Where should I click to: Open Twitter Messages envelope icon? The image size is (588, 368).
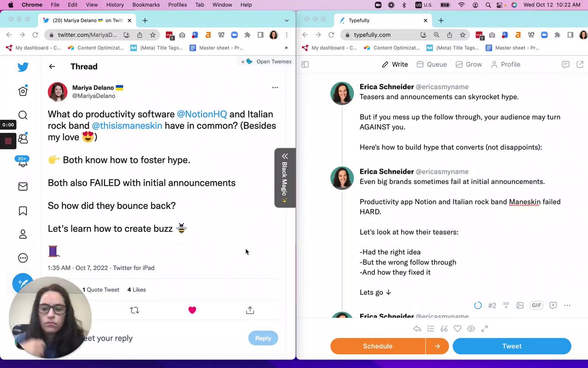pyautogui.click(x=23, y=186)
